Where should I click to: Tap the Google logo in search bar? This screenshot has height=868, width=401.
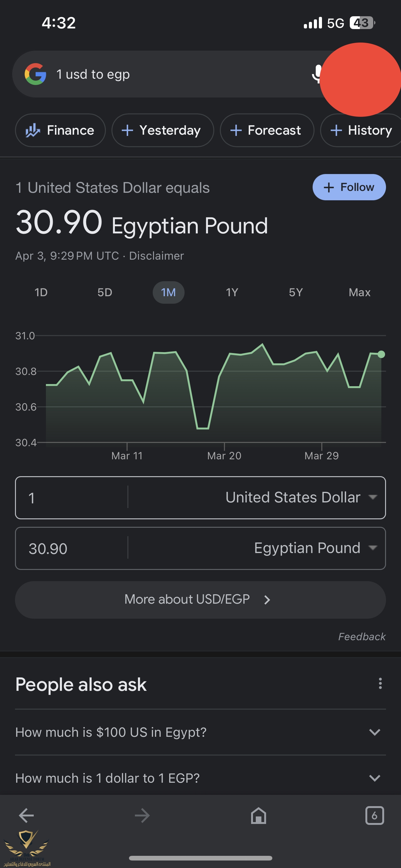pyautogui.click(x=35, y=74)
